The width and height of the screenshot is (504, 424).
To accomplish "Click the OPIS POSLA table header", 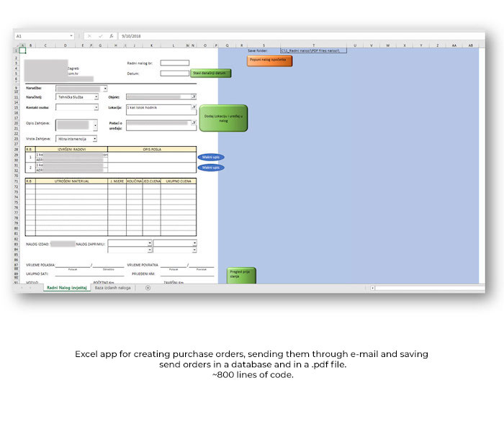I will coord(152,150).
